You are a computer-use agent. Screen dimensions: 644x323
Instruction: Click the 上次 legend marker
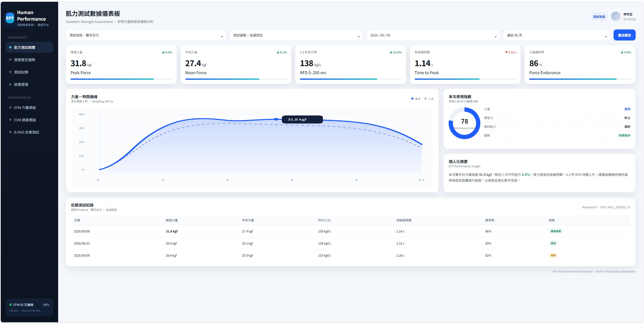425,99
